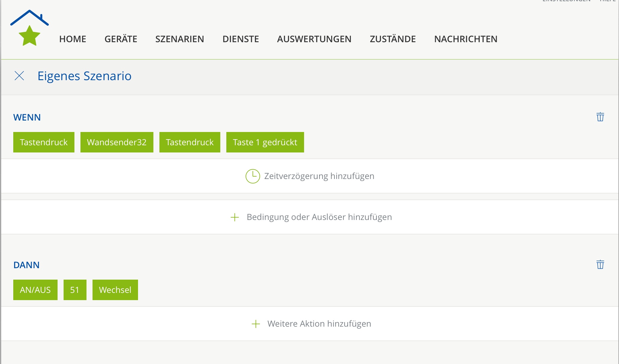619x364 pixels.
Task: Click the AN/AUS action type tag
Action: click(35, 290)
